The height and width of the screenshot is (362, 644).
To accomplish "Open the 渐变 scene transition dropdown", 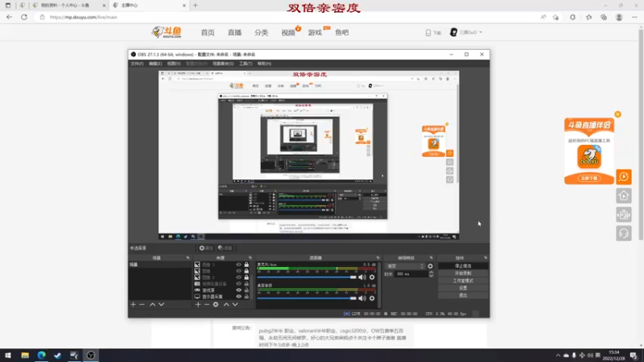I will (405, 266).
